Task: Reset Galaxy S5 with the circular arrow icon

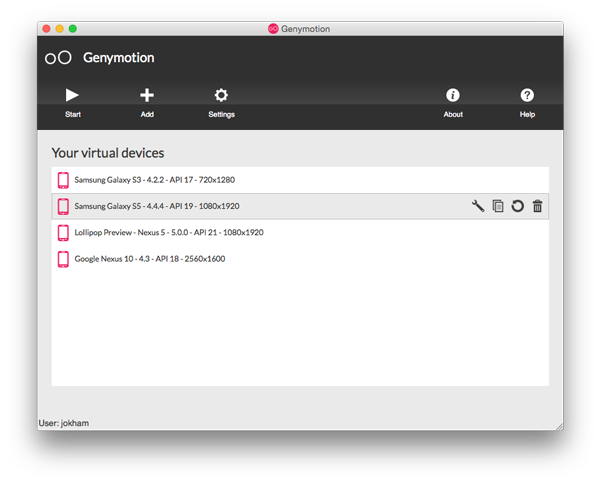Action: (x=517, y=206)
